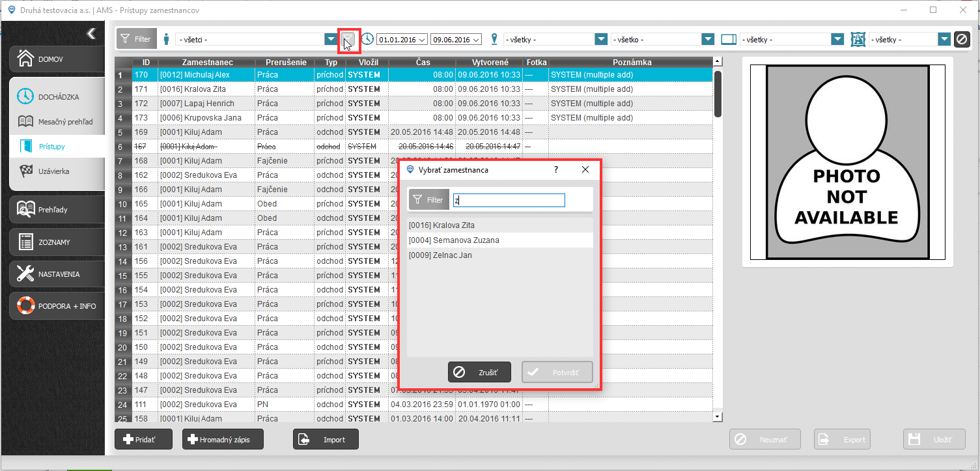Select the row with ID 172 Lapaj Henrich
This screenshot has width=980, height=471.
[413, 104]
